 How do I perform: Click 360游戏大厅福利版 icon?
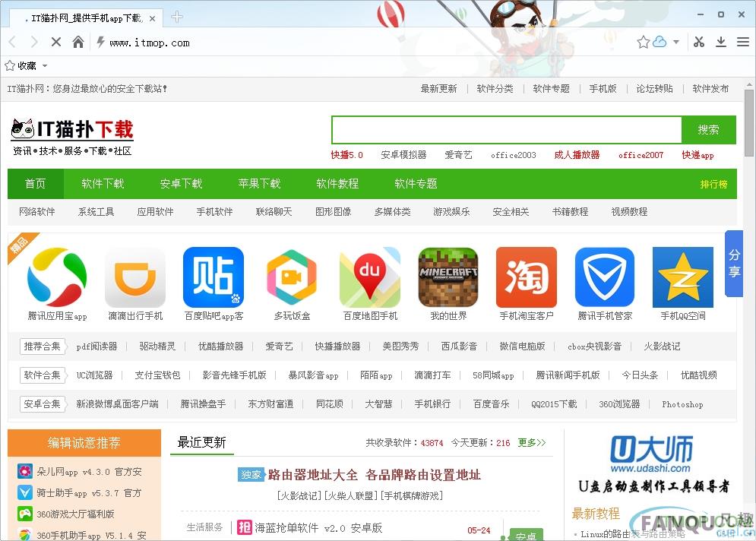(x=24, y=514)
